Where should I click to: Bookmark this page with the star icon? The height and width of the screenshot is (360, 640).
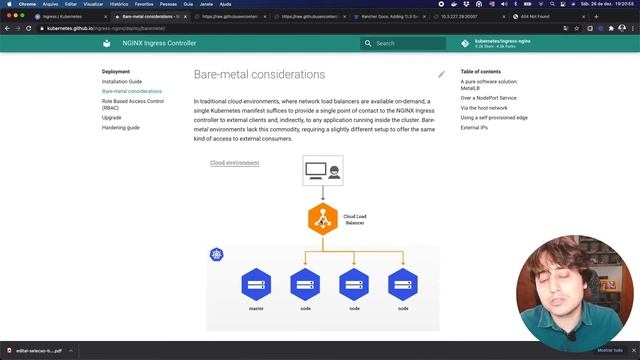tap(576, 29)
